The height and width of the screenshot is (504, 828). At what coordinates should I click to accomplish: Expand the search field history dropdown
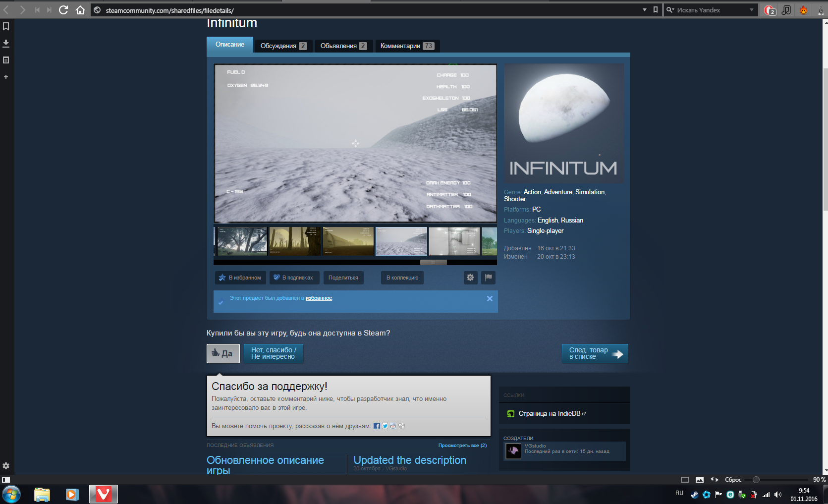pos(752,10)
